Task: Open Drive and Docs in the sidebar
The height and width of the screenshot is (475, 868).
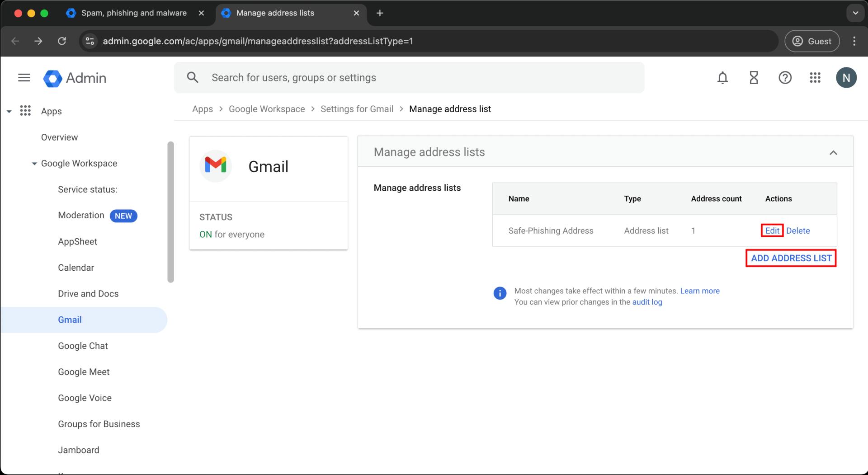Action: click(x=88, y=294)
